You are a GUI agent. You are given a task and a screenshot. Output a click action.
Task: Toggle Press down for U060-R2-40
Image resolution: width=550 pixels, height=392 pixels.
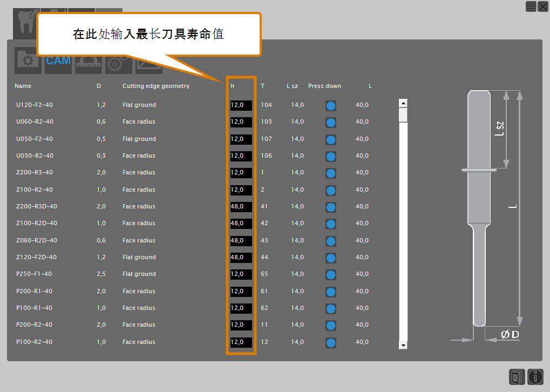tap(331, 123)
